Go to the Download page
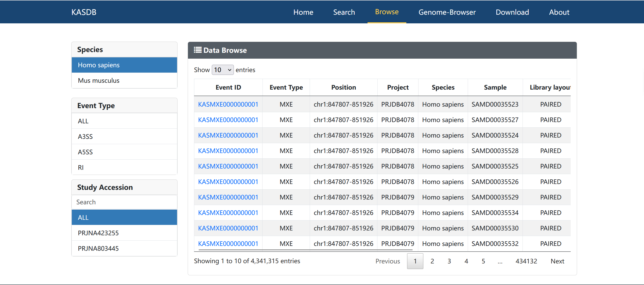 [512, 12]
